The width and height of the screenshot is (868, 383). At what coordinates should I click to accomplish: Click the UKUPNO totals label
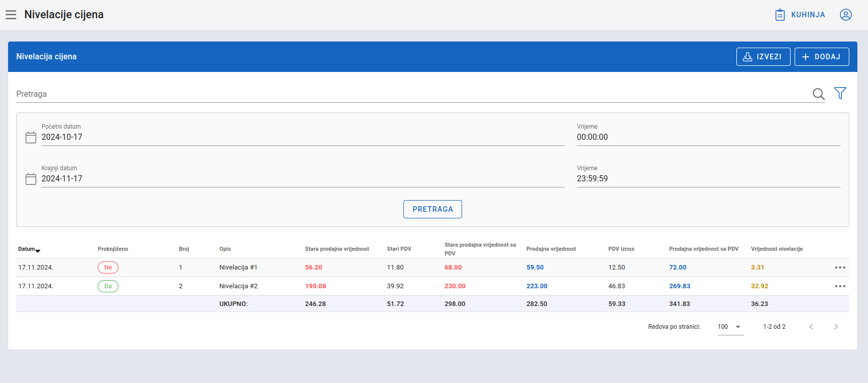click(233, 304)
